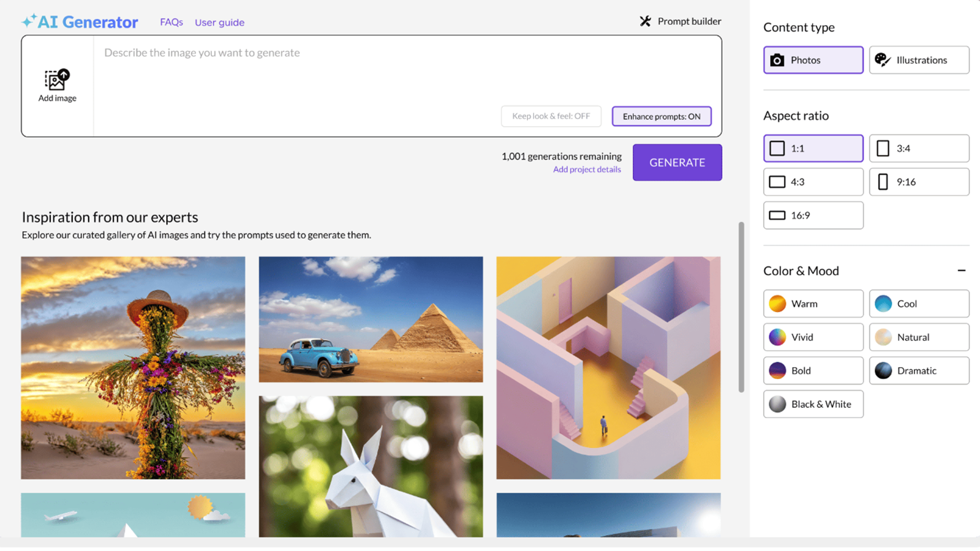Image resolution: width=980 pixels, height=551 pixels.
Task: Click the landscape 4:3 ratio icon
Action: (777, 182)
